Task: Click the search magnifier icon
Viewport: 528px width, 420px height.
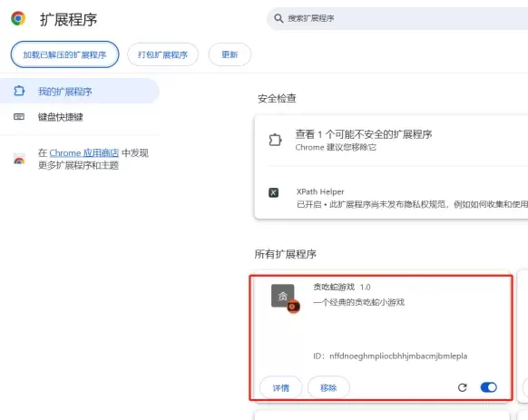Action: click(279, 18)
